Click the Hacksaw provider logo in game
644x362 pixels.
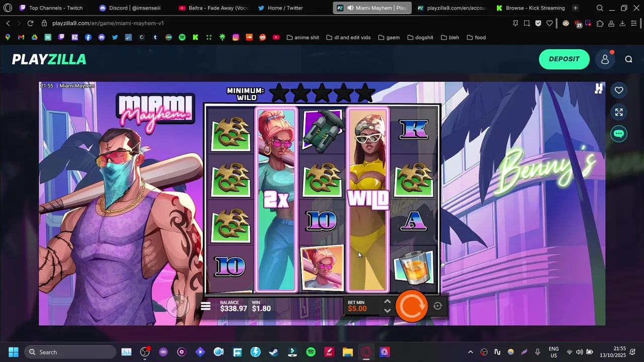point(599,89)
